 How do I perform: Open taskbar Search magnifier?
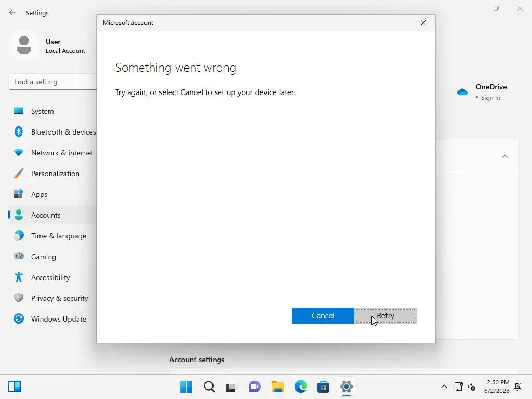(209, 387)
